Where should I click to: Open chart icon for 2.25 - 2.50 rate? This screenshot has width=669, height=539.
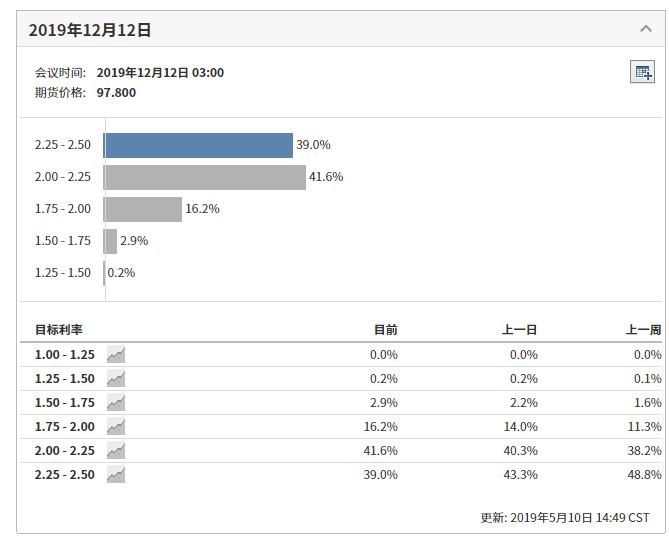pos(116,475)
